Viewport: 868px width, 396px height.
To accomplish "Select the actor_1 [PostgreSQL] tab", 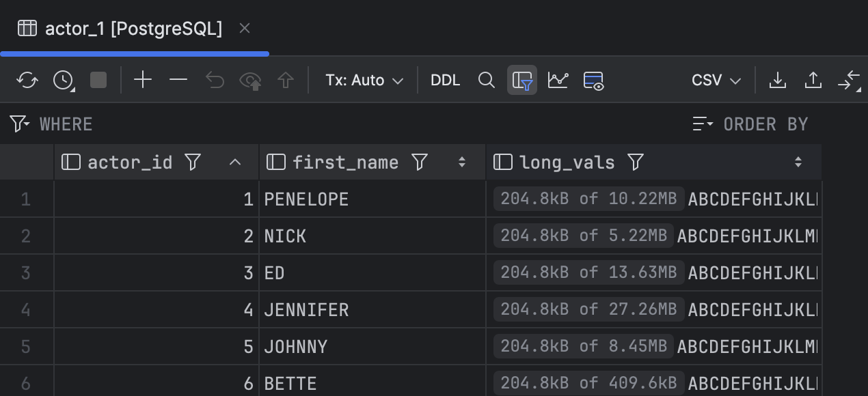I will [x=123, y=28].
